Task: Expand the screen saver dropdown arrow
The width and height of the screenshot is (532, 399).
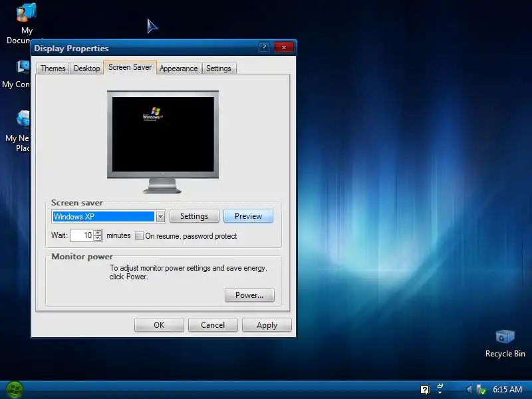Action: [x=160, y=217]
